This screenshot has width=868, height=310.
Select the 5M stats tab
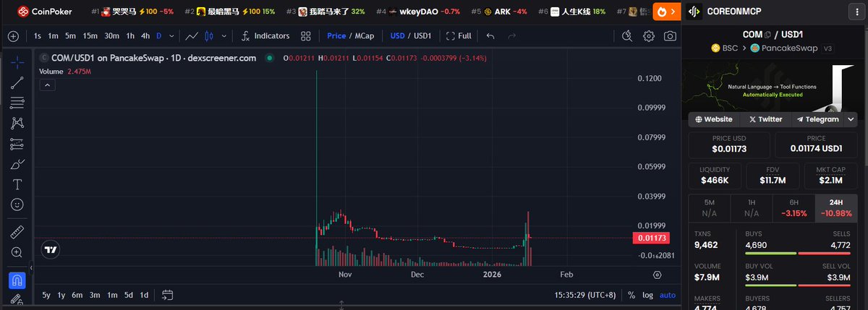pyautogui.click(x=709, y=207)
